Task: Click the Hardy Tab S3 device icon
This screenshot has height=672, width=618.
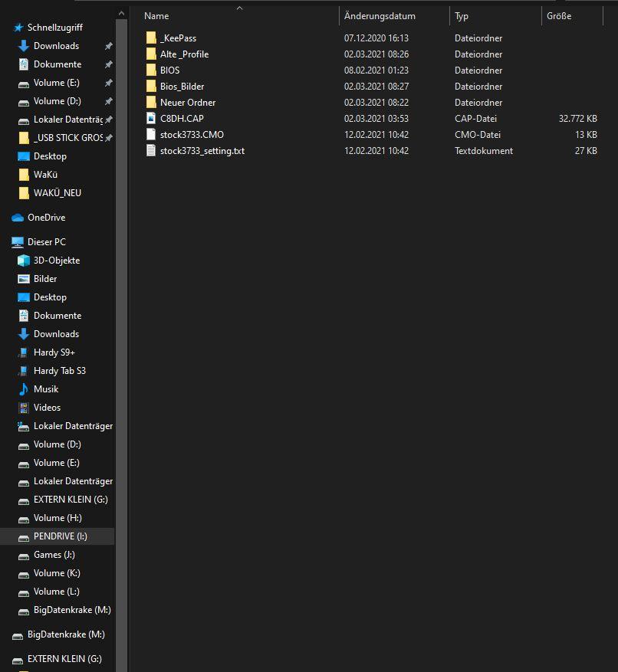Action: click(x=24, y=371)
